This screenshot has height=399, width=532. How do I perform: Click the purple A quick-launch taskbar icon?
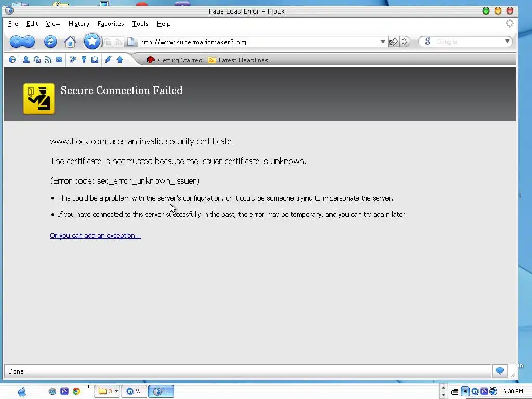pyautogui.click(x=64, y=391)
